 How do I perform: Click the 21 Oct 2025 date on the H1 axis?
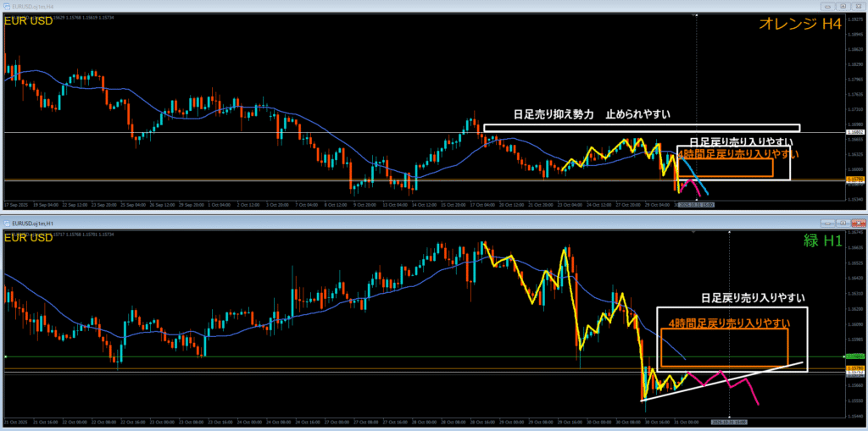coord(15,421)
